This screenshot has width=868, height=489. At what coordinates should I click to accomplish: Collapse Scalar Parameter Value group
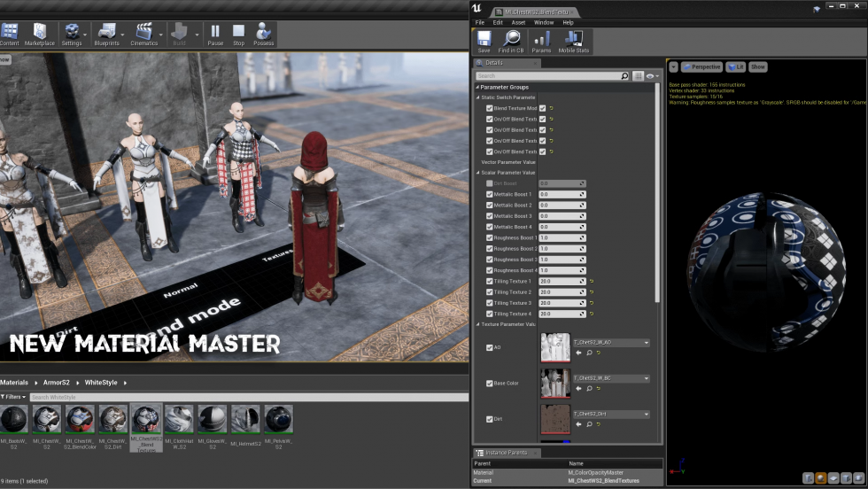point(478,173)
